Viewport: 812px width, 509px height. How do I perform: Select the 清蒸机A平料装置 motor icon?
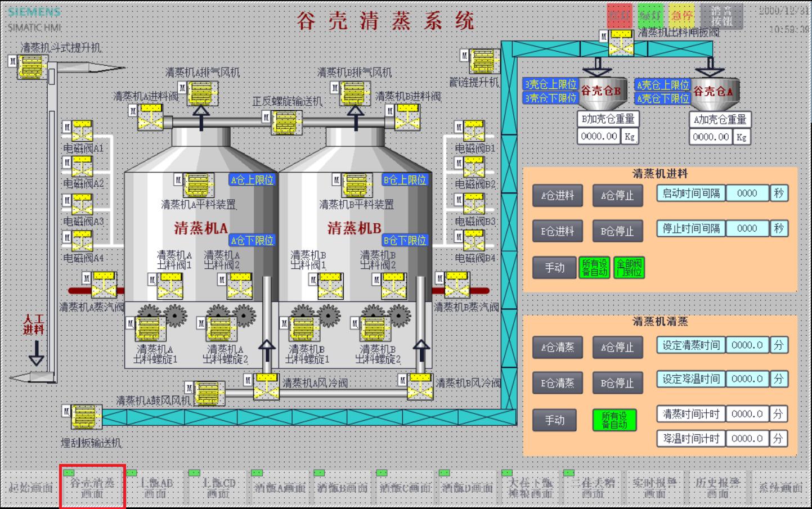(198, 186)
